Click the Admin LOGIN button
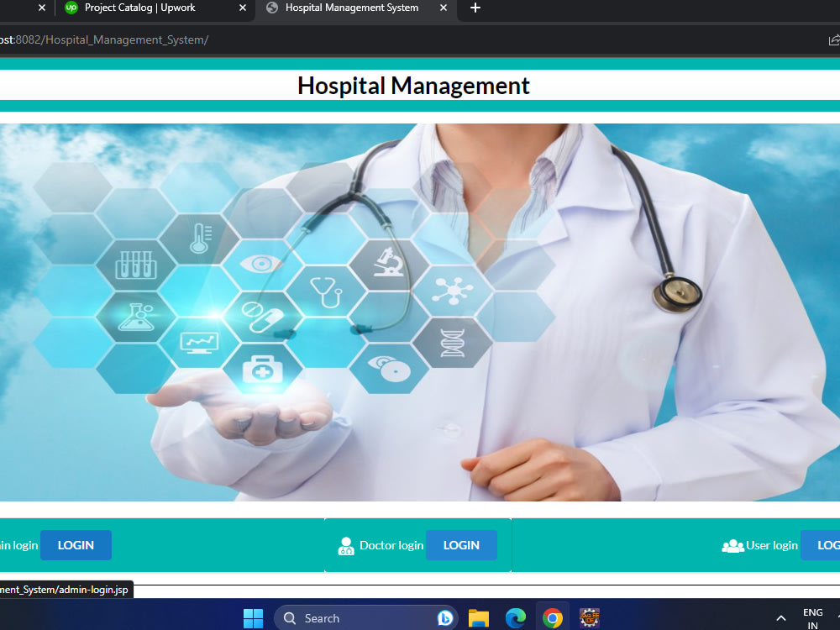 pyautogui.click(x=76, y=545)
